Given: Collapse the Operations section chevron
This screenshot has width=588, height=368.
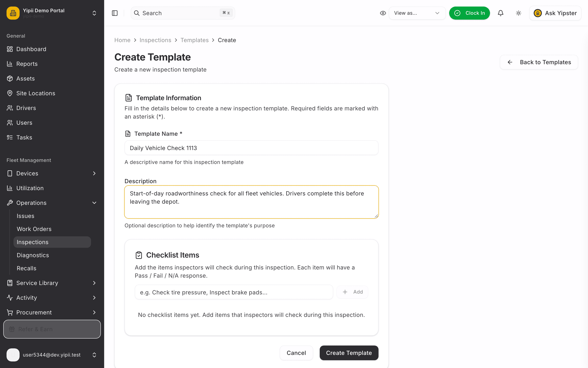Looking at the screenshot, I should [x=94, y=203].
